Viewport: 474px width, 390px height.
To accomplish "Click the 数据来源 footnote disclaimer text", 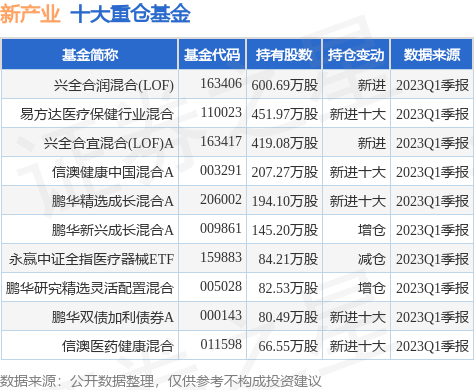I will (x=161, y=381).
